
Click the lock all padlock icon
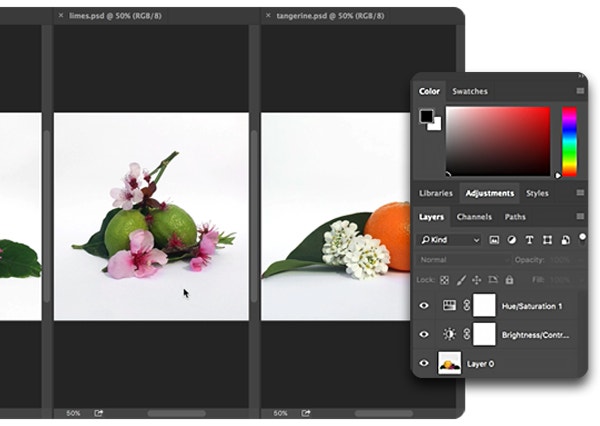point(509,280)
